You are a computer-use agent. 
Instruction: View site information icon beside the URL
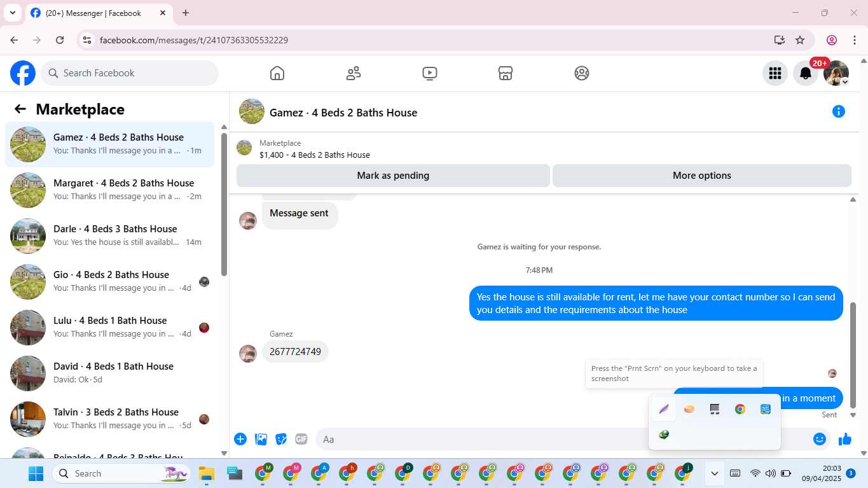coord(87,40)
